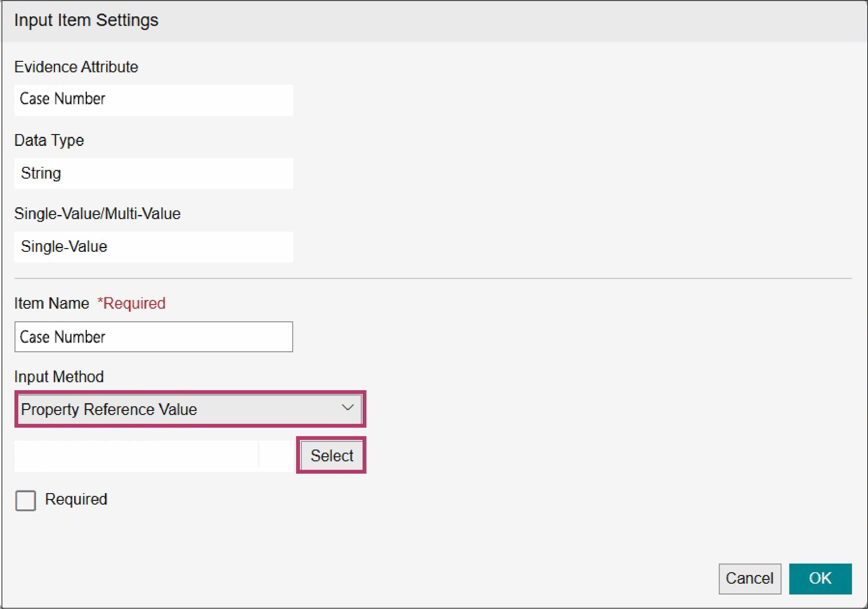Click the Evidence Attribute Case Number field

coord(154,100)
